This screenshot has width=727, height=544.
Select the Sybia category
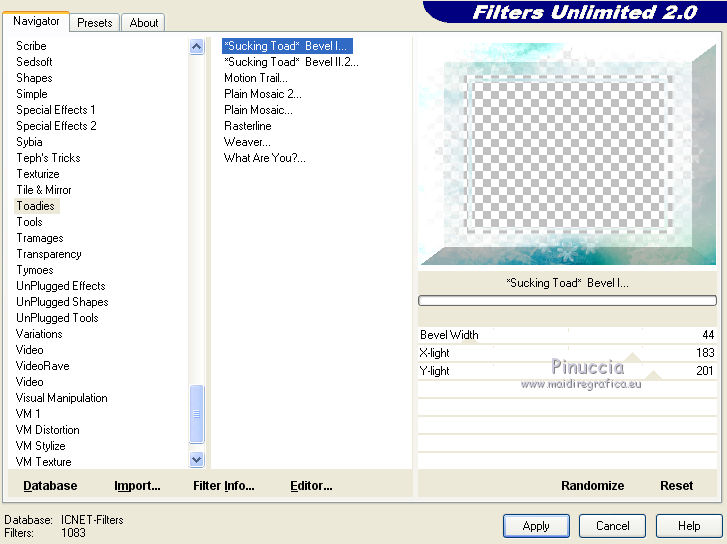[x=29, y=142]
